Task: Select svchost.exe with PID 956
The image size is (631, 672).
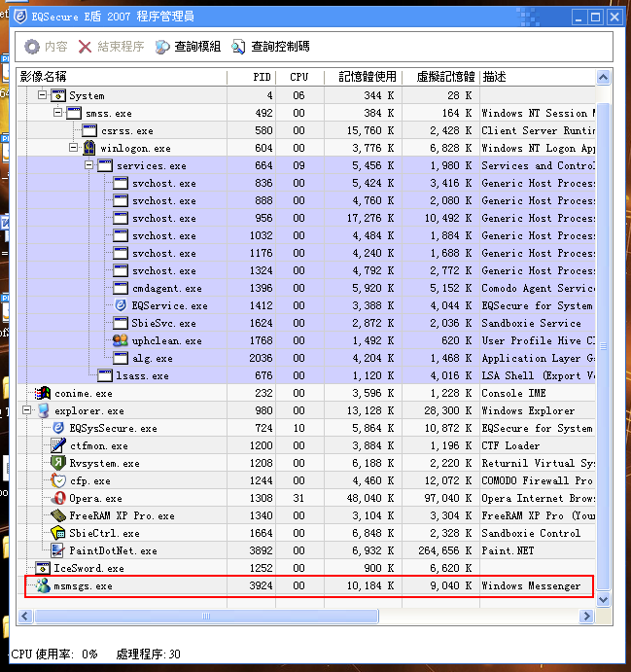Action: click(x=164, y=218)
